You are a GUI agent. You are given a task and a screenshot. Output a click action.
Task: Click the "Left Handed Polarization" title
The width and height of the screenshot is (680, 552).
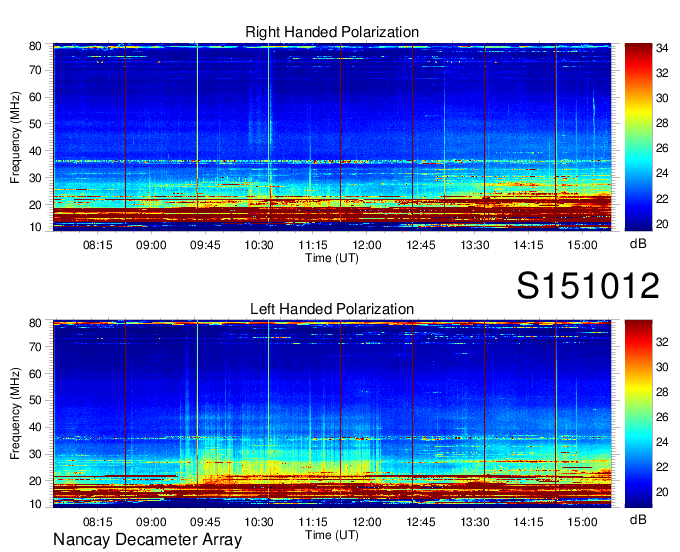[x=332, y=309]
